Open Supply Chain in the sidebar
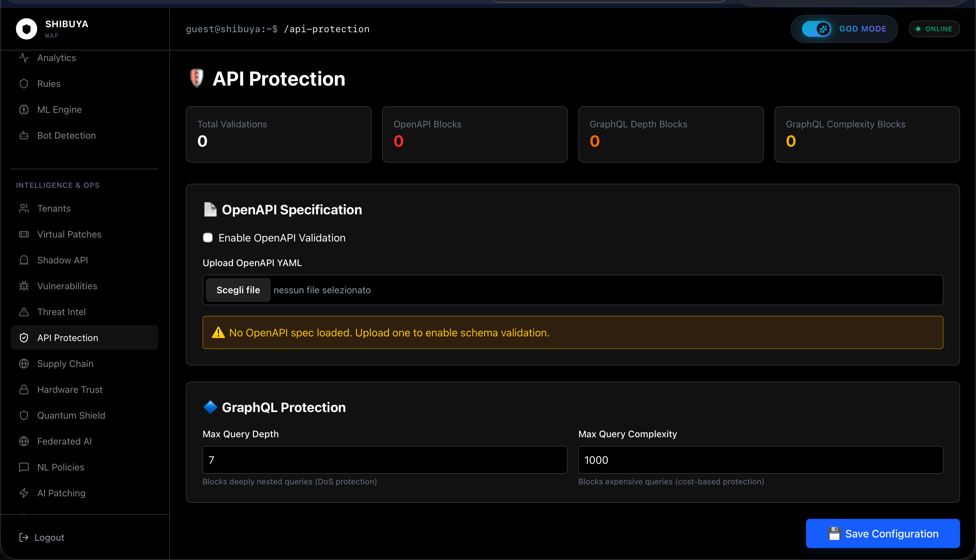Screen dimensions: 976x560 [x=65, y=364]
